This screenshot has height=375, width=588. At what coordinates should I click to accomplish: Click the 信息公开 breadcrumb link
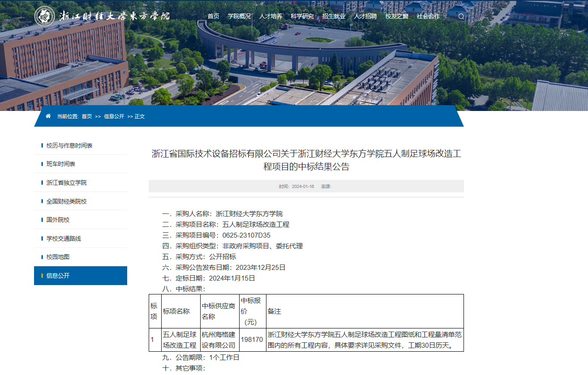(x=114, y=116)
